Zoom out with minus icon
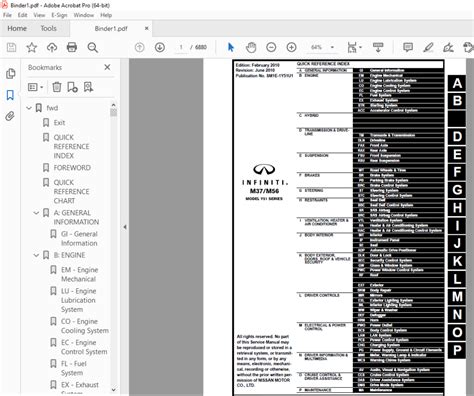 [271, 47]
